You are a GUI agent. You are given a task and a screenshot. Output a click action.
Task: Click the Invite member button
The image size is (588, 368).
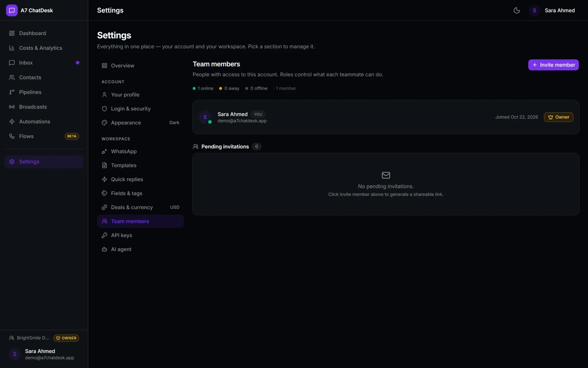pyautogui.click(x=553, y=65)
